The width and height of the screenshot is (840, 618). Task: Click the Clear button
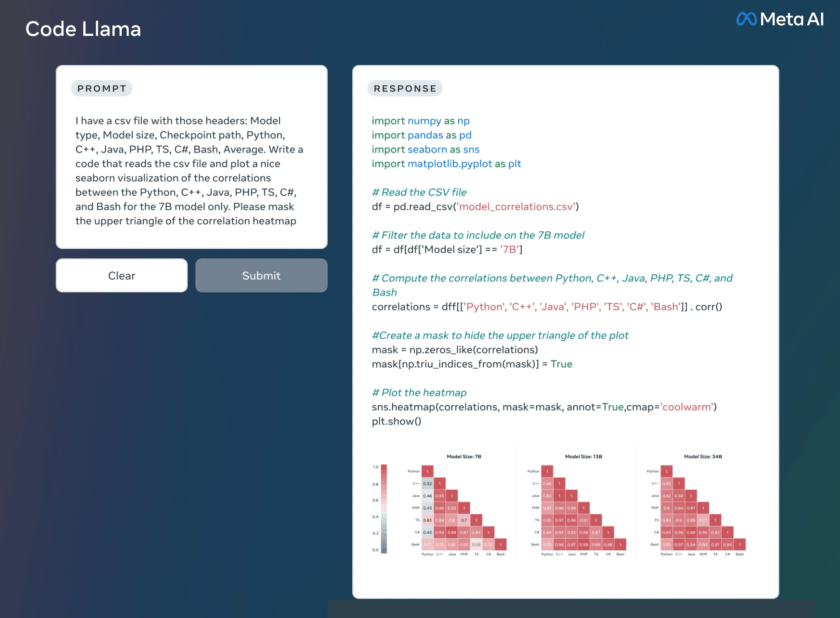point(121,275)
